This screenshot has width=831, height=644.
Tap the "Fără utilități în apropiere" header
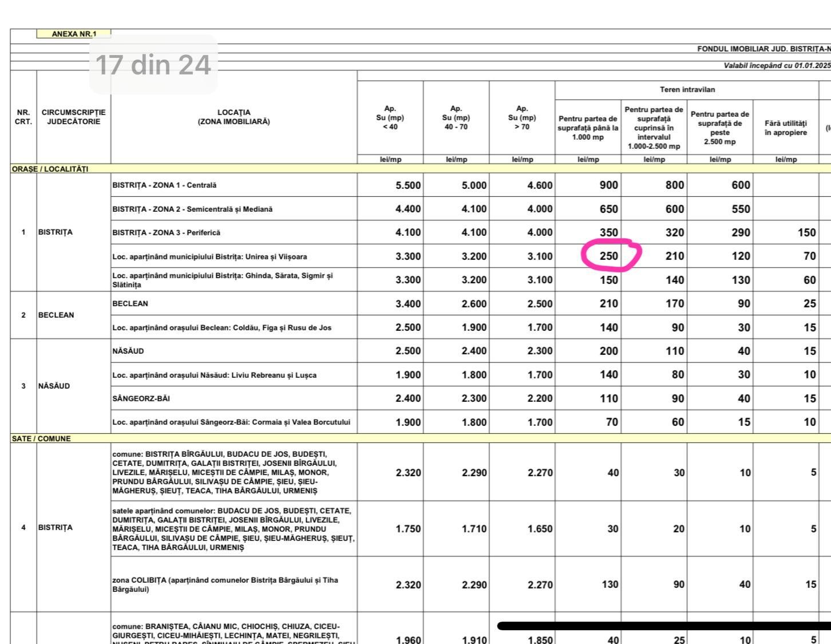pyautogui.click(x=785, y=128)
